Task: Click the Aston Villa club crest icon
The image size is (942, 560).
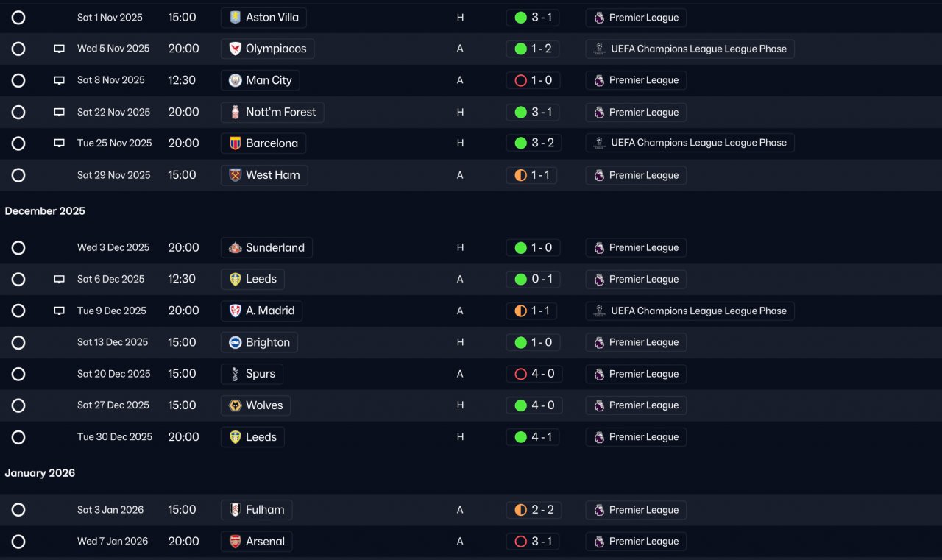Action: tap(235, 18)
